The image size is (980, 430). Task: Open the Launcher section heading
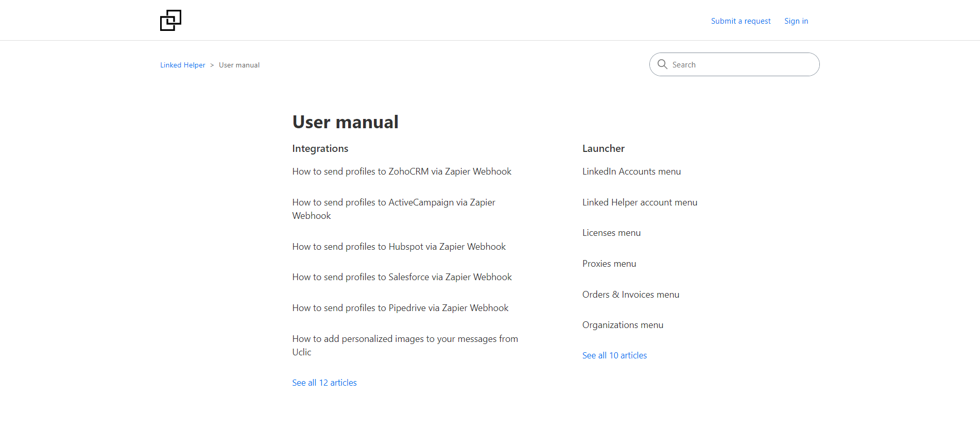click(604, 149)
